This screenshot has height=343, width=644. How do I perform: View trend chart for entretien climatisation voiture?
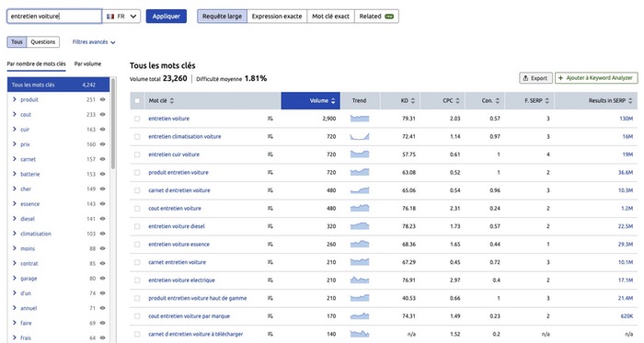[360, 137]
